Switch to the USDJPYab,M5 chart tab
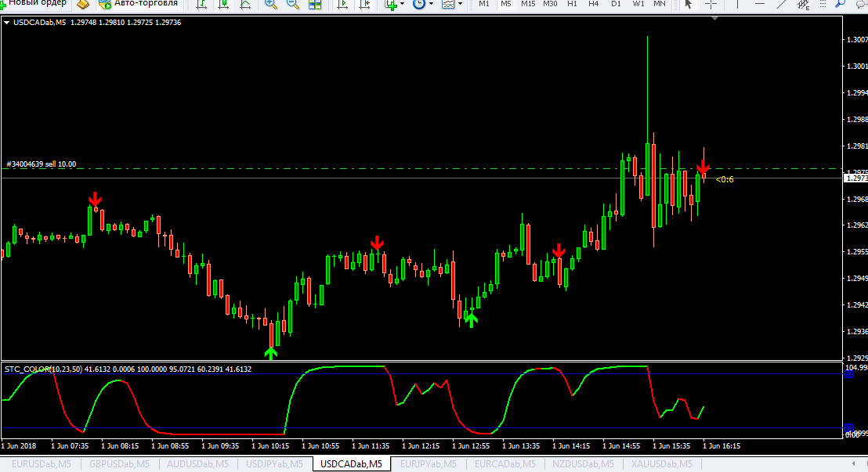Image resolution: width=868 pixels, height=472 pixels. coord(274,463)
